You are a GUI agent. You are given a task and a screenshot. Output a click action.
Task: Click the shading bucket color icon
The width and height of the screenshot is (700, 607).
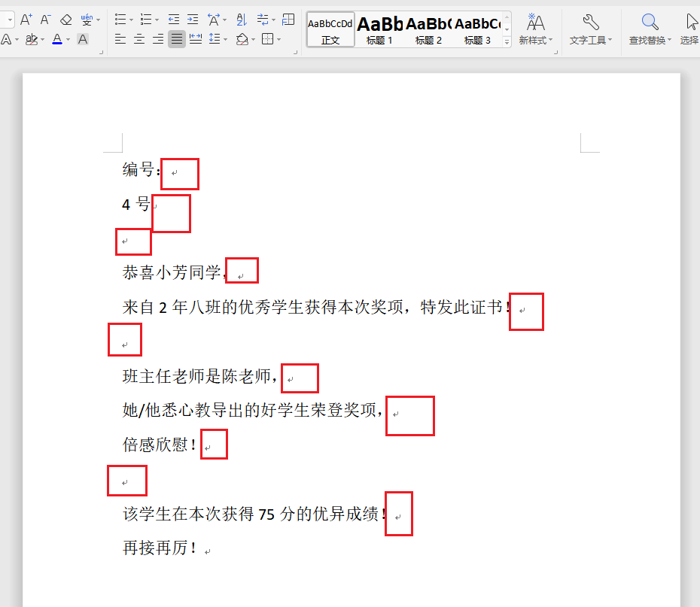pyautogui.click(x=241, y=38)
